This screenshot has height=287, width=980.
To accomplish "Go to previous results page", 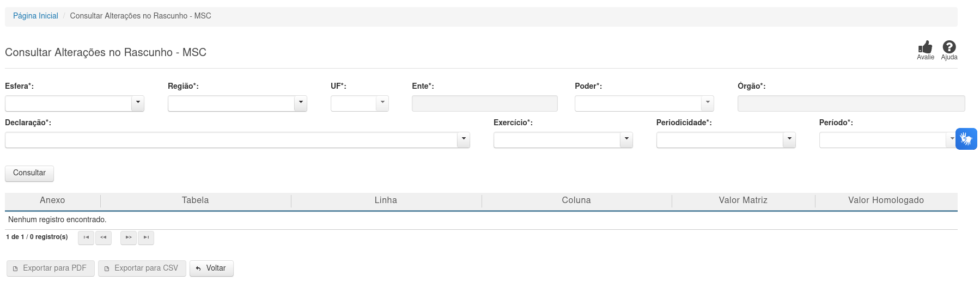I will (x=104, y=237).
